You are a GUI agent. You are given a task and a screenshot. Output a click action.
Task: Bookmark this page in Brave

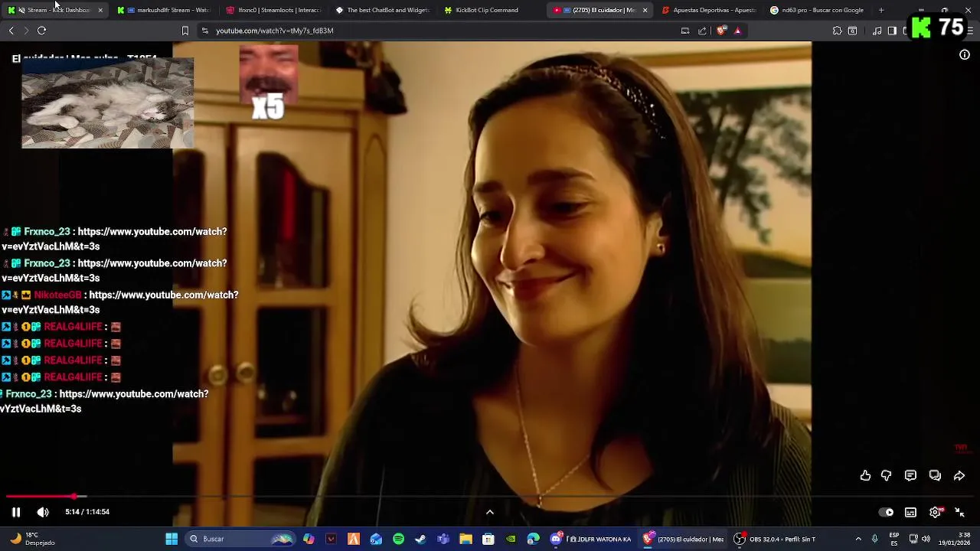tap(185, 31)
